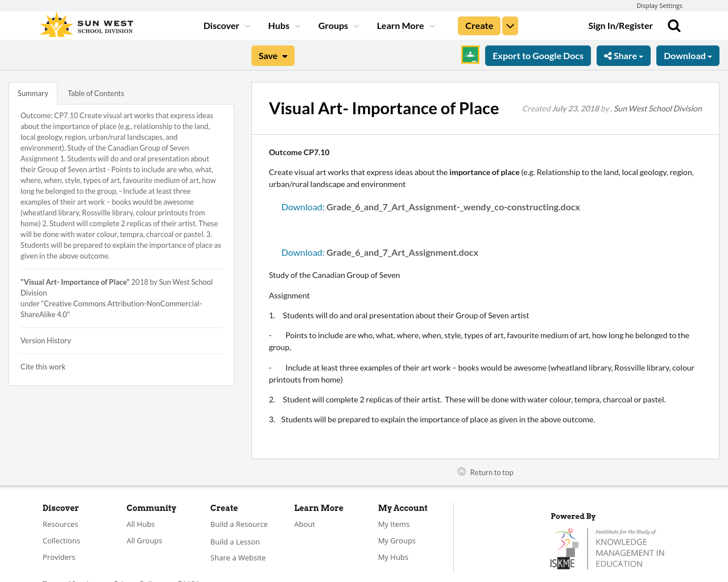Open the Download menu
Image resolution: width=728 pixels, height=582 pixels.
click(x=688, y=55)
